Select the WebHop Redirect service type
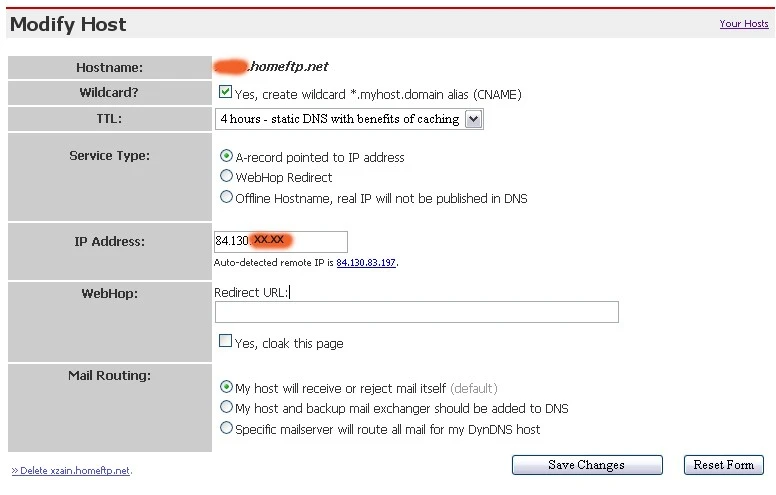The width and height of the screenshot is (776, 495). (x=226, y=177)
